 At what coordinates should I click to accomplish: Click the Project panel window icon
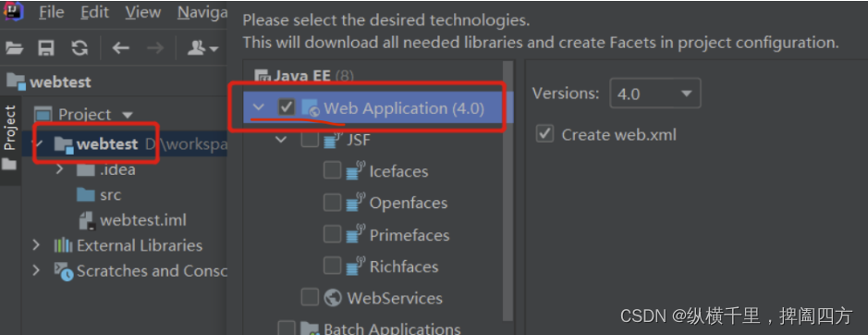pos(43,115)
